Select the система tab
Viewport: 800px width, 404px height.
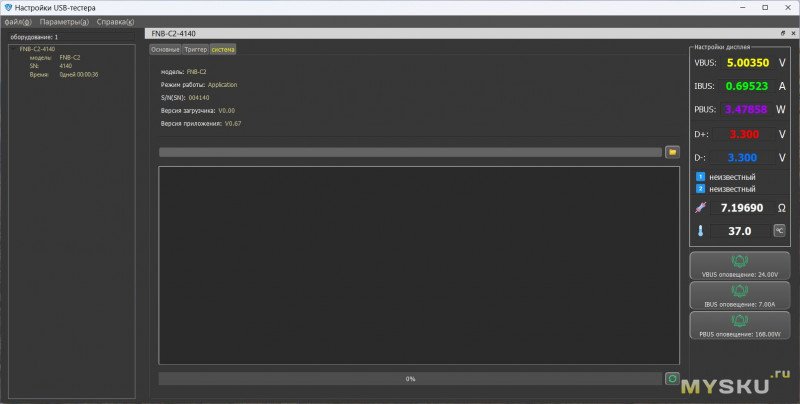click(223, 49)
